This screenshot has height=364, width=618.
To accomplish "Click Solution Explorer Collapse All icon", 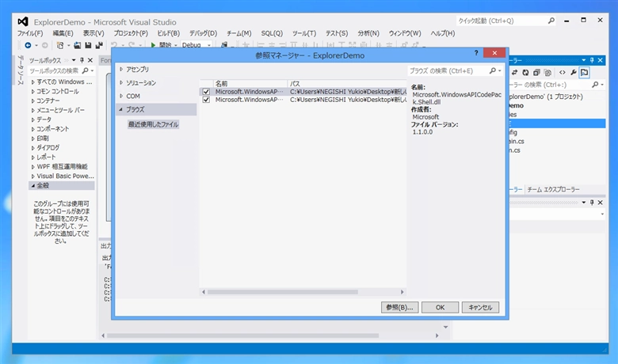I will [x=536, y=73].
